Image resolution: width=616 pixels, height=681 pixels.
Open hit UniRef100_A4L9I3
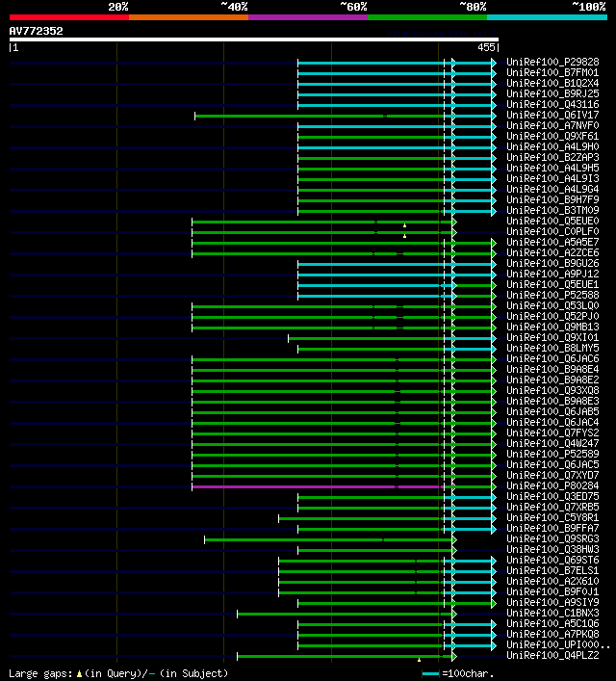tap(552, 178)
